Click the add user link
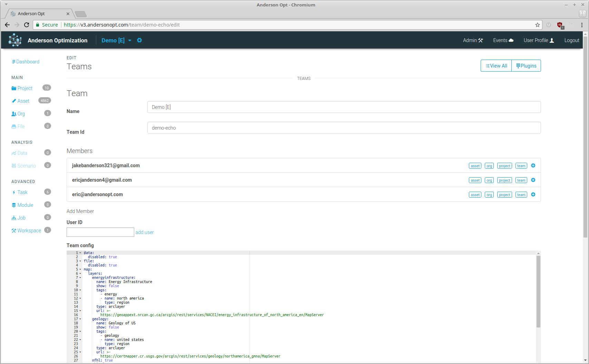 click(145, 232)
